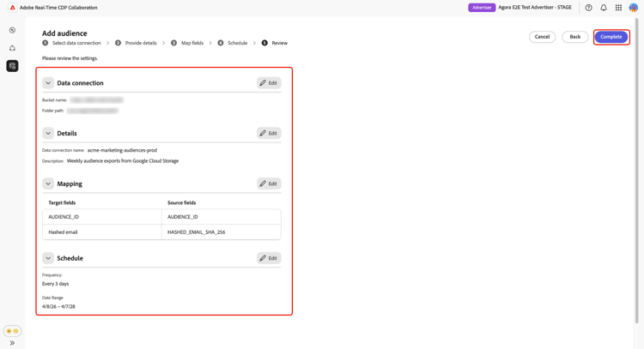Click the Weekly audience exports description text

point(123,161)
